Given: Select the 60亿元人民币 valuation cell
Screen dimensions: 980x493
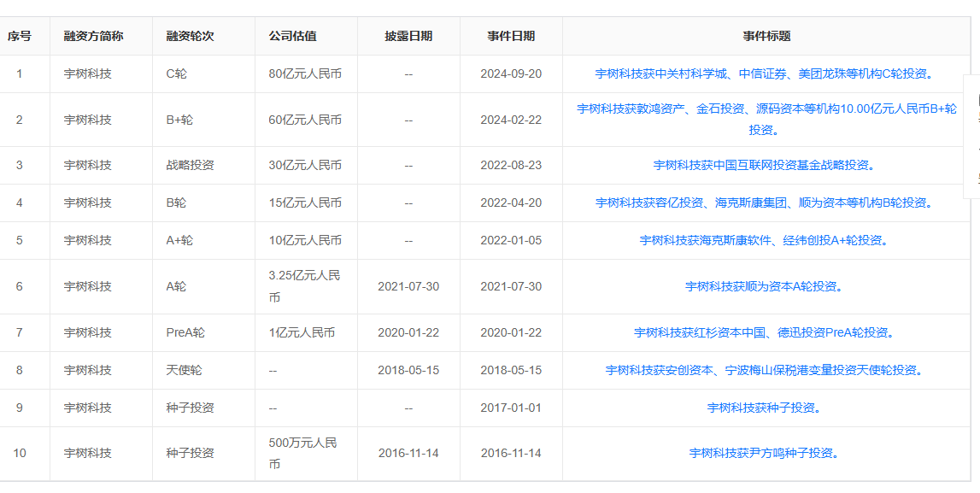Looking at the screenshot, I should [x=305, y=120].
